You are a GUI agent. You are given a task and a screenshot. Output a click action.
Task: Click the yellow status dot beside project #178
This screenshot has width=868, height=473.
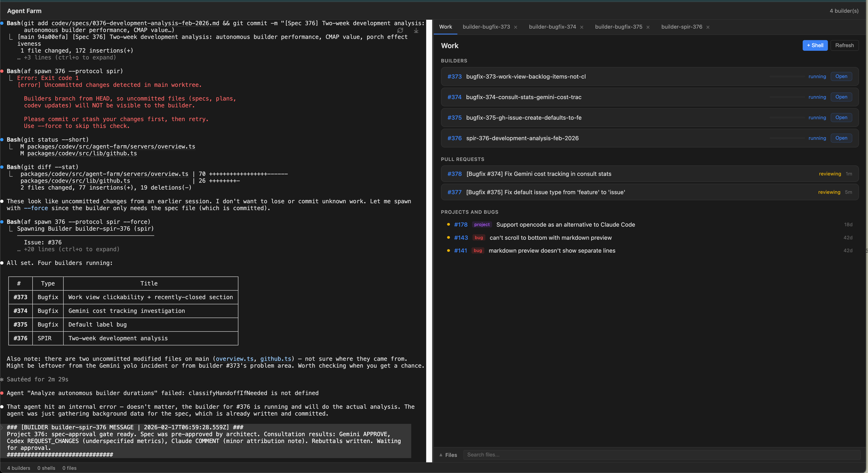[x=448, y=224]
